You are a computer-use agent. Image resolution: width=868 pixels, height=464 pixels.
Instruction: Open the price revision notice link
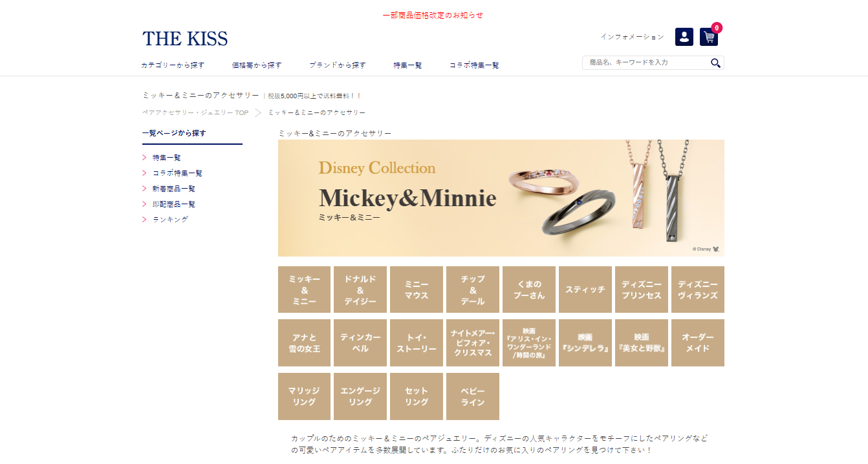[x=433, y=15]
